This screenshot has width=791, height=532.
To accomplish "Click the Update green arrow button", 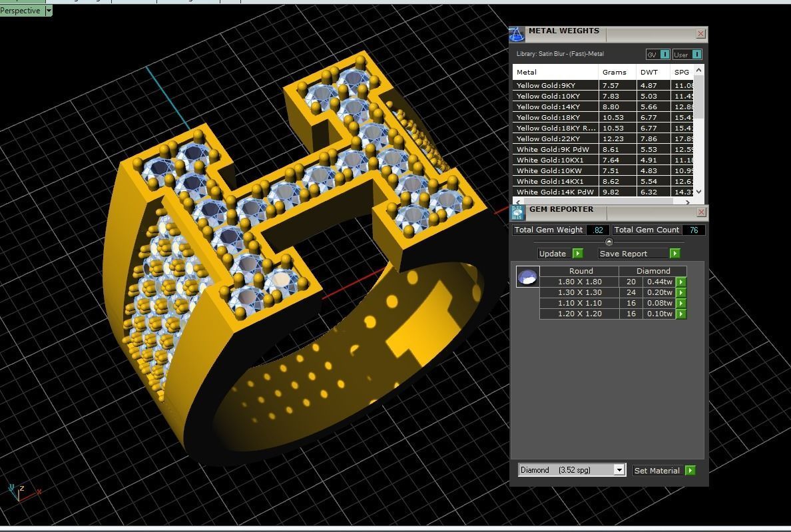I will (x=578, y=253).
